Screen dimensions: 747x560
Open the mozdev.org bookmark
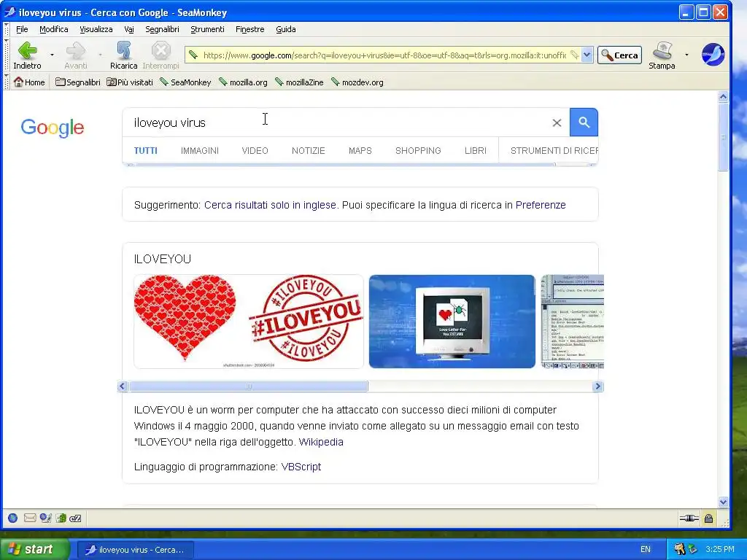(357, 82)
